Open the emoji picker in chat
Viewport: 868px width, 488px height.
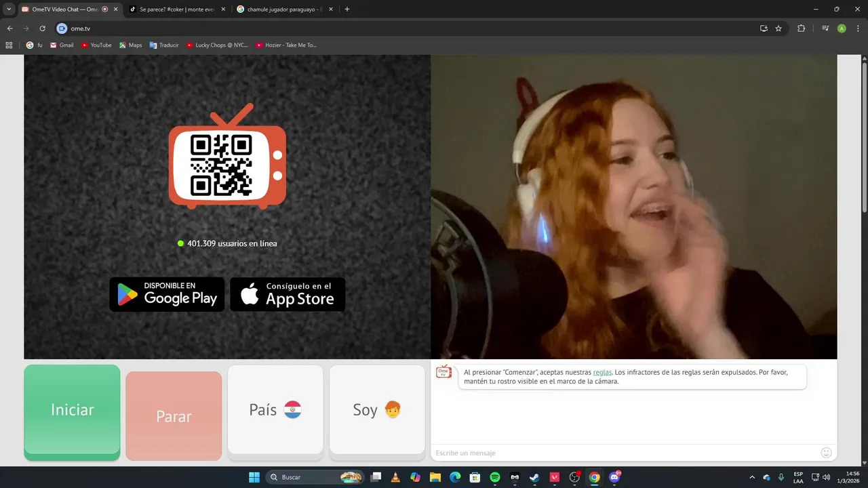(826, 453)
